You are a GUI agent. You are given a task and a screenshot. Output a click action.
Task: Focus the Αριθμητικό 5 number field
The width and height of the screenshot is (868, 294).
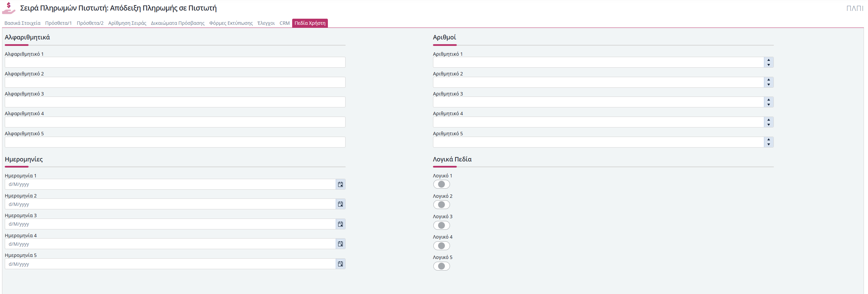point(598,142)
